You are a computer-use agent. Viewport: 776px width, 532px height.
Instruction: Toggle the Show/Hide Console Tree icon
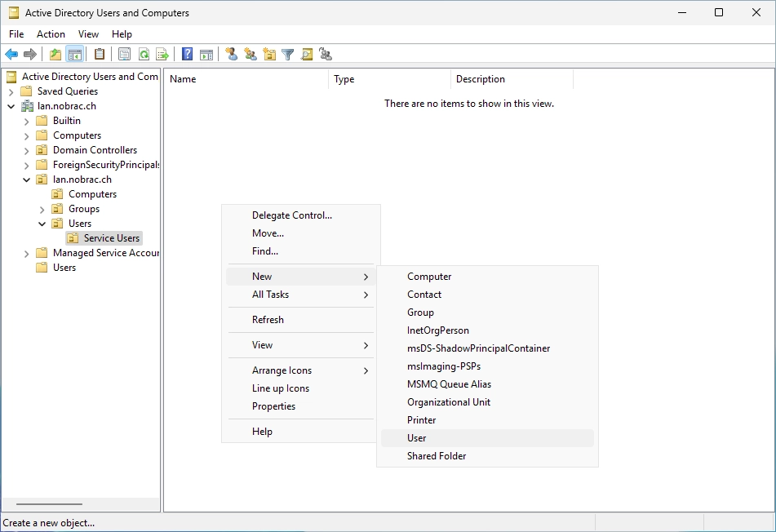(75, 54)
